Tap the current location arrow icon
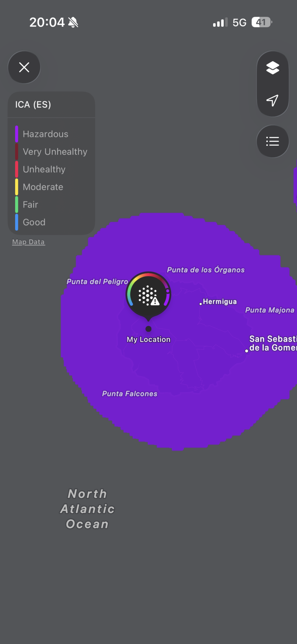 272,100
